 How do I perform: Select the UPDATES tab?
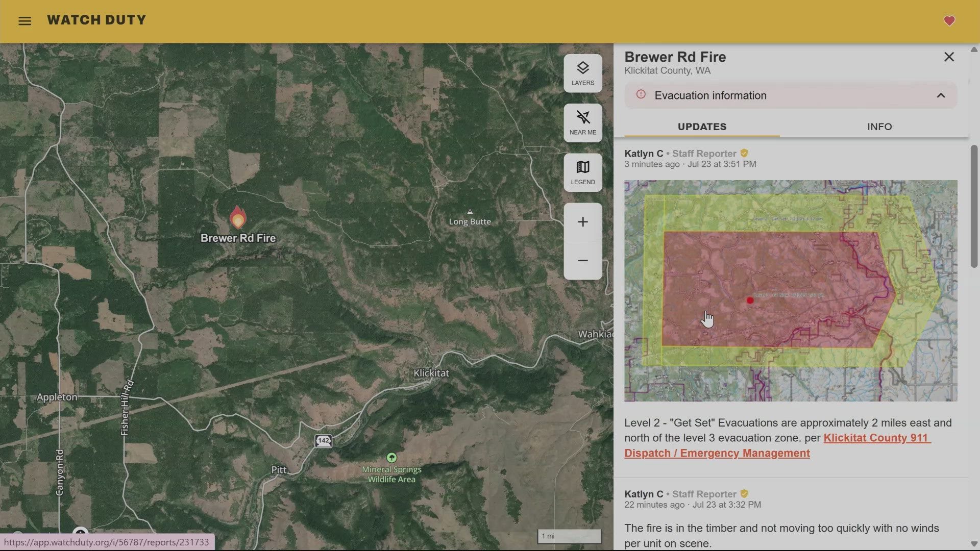(702, 127)
